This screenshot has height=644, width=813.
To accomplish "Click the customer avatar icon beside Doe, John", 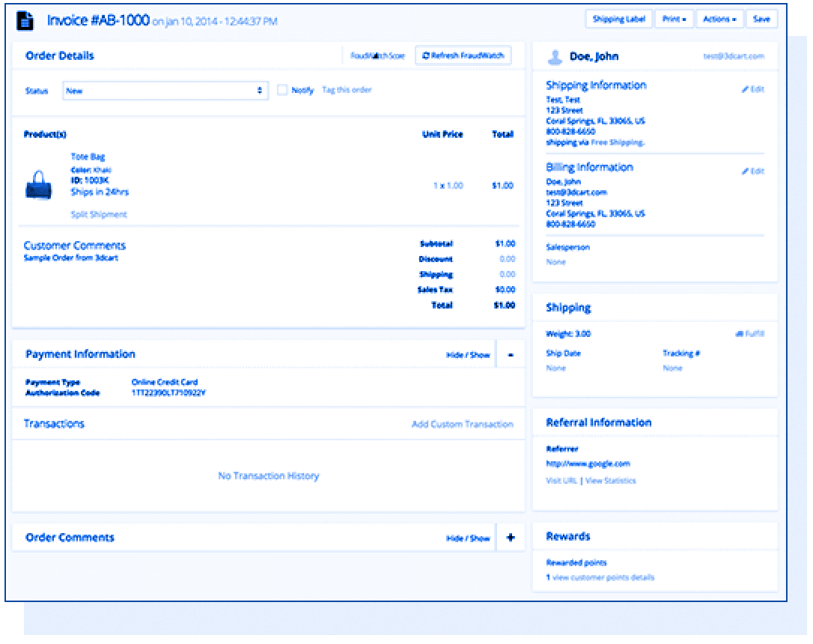I will (x=555, y=56).
